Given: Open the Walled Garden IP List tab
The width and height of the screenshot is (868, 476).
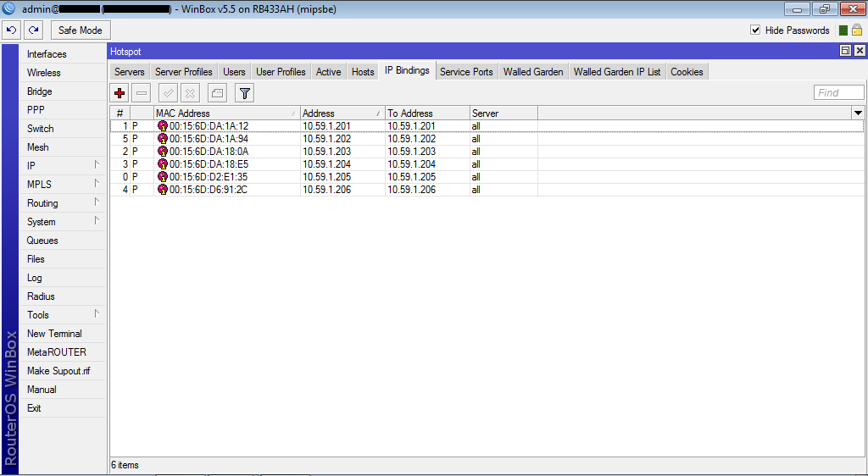Looking at the screenshot, I should click(617, 72).
